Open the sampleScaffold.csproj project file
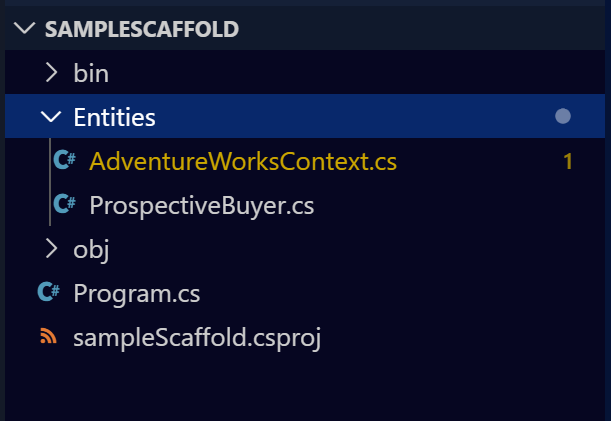This screenshot has height=421, width=611. 196,337
